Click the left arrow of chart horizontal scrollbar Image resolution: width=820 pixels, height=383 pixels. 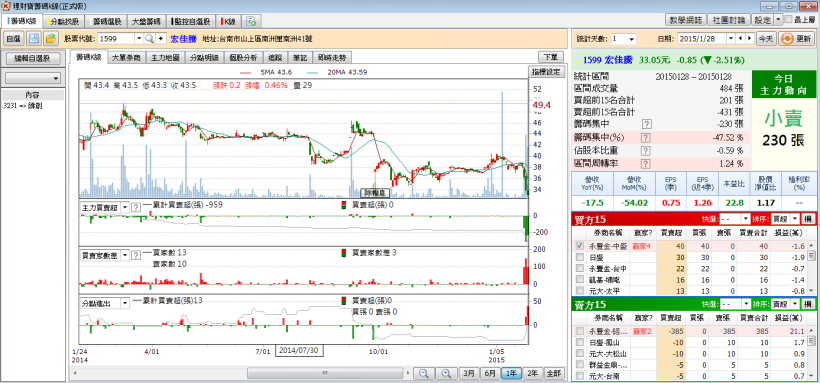(x=75, y=373)
